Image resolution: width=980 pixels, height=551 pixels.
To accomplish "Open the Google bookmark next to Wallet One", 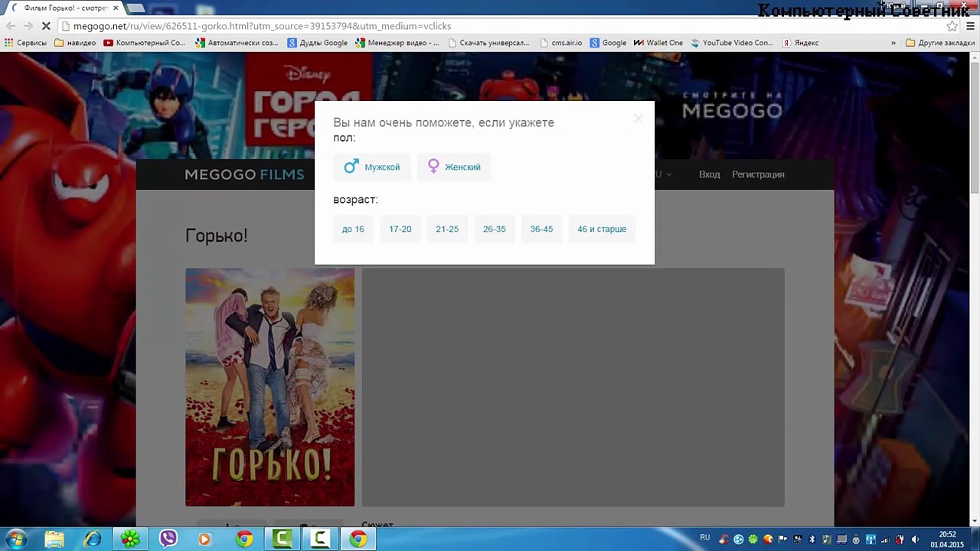I will (608, 43).
